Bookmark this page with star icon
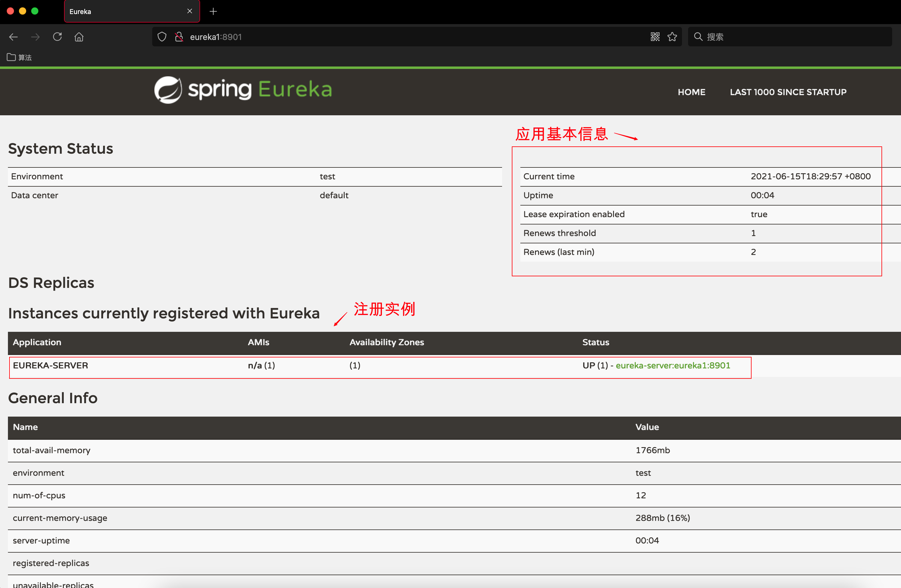 (672, 37)
